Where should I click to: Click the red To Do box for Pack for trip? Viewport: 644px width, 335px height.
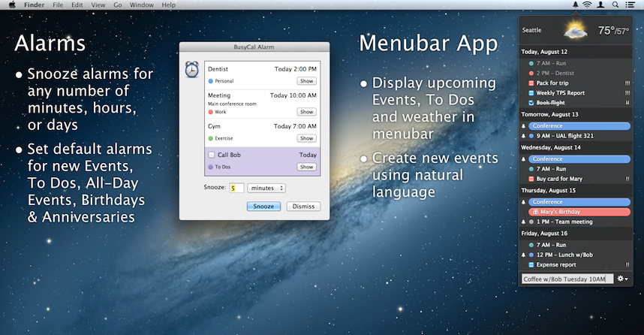coord(531,83)
